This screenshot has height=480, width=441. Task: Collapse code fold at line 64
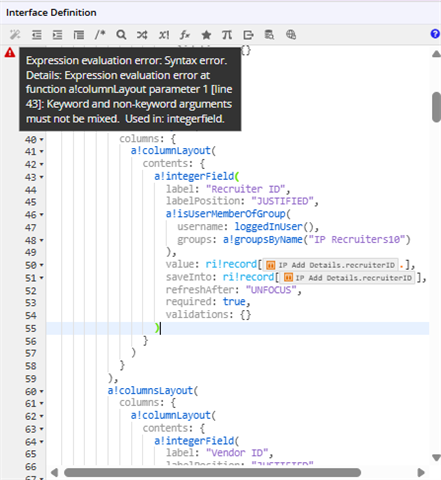42,442
